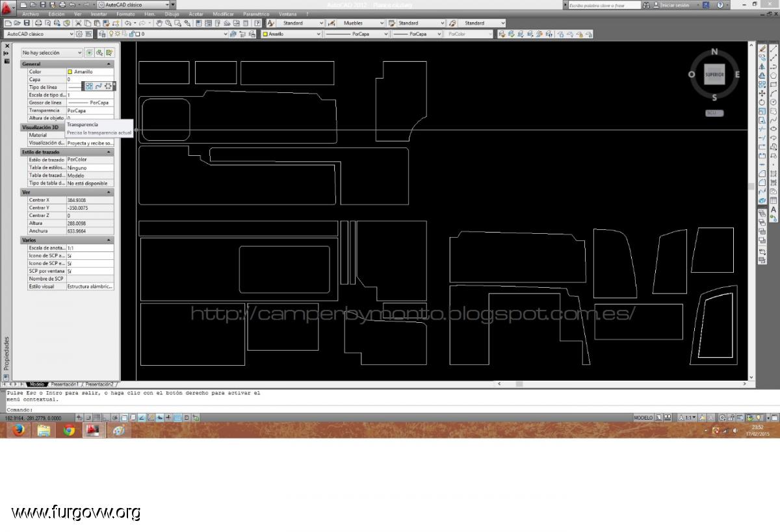Toggle PICKADD button in Properties panel
The image size is (780, 532).
click(x=90, y=53)
